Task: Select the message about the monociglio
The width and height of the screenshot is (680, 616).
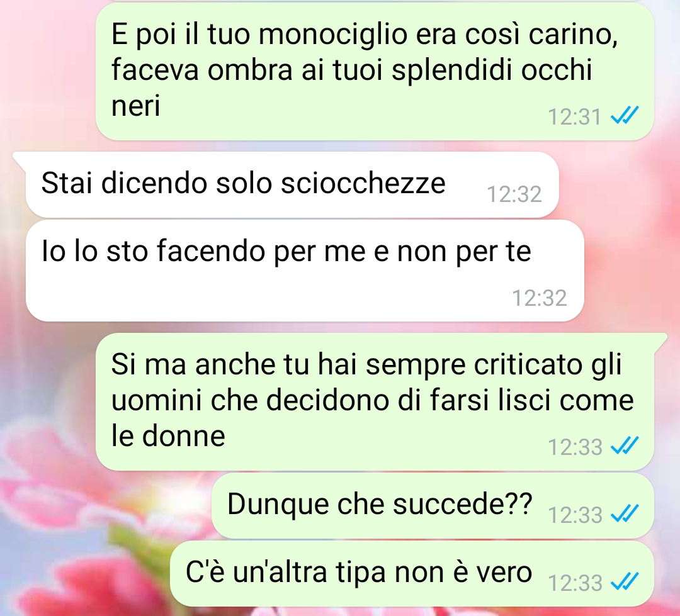Action: point(375,71)
